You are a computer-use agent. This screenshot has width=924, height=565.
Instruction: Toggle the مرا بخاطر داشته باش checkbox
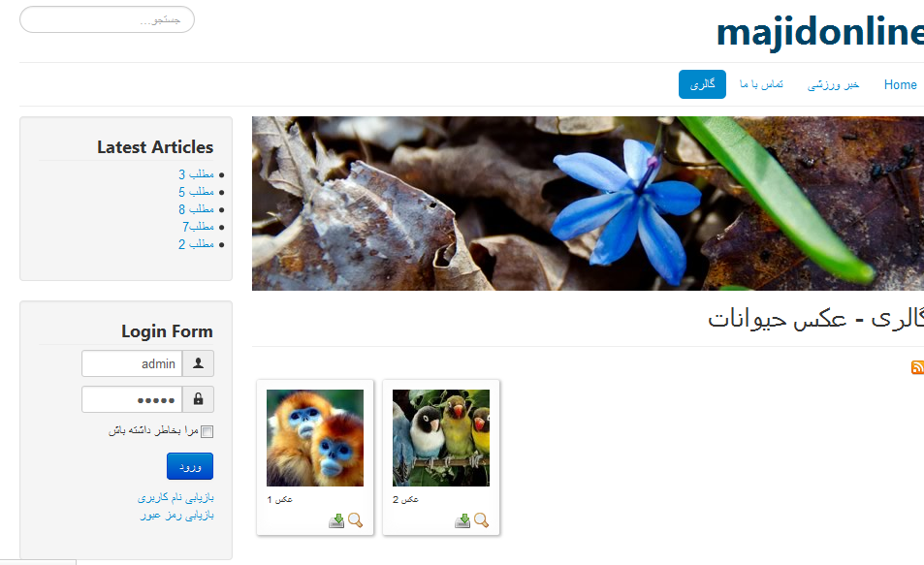coord(207,432)
